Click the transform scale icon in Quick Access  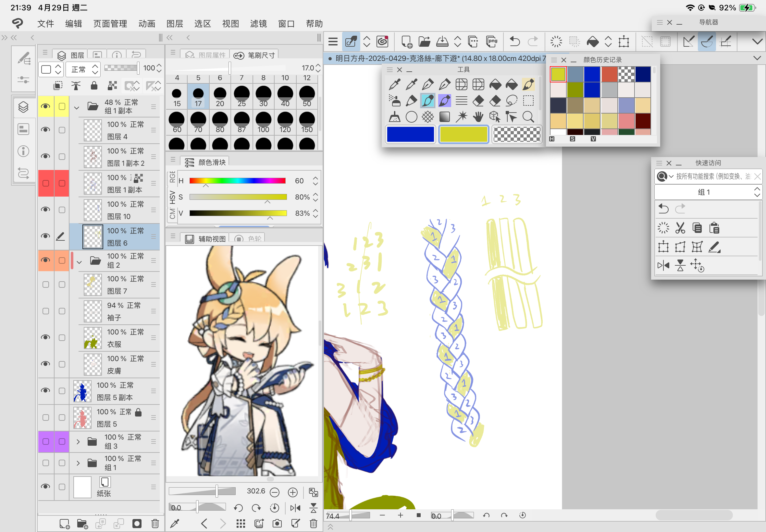click(x=663, y=247)
